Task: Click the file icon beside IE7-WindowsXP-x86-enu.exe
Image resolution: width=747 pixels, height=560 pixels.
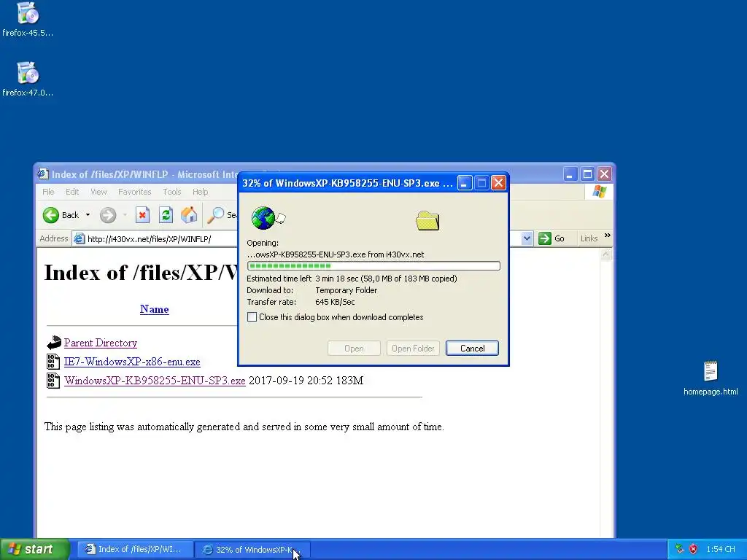Action: tap(53, 362)
